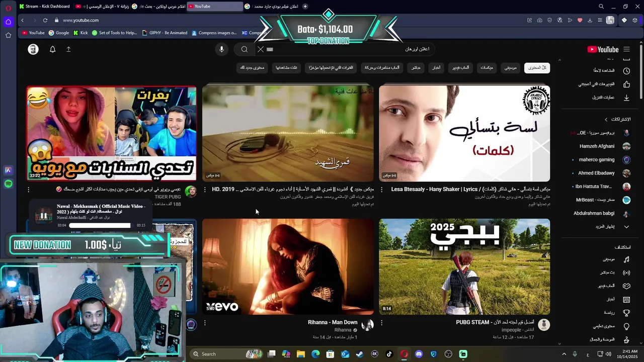The height and width of the screenshot is (362, 644).
Task: Open the YouTube account avatar menu
Action: 33,49
